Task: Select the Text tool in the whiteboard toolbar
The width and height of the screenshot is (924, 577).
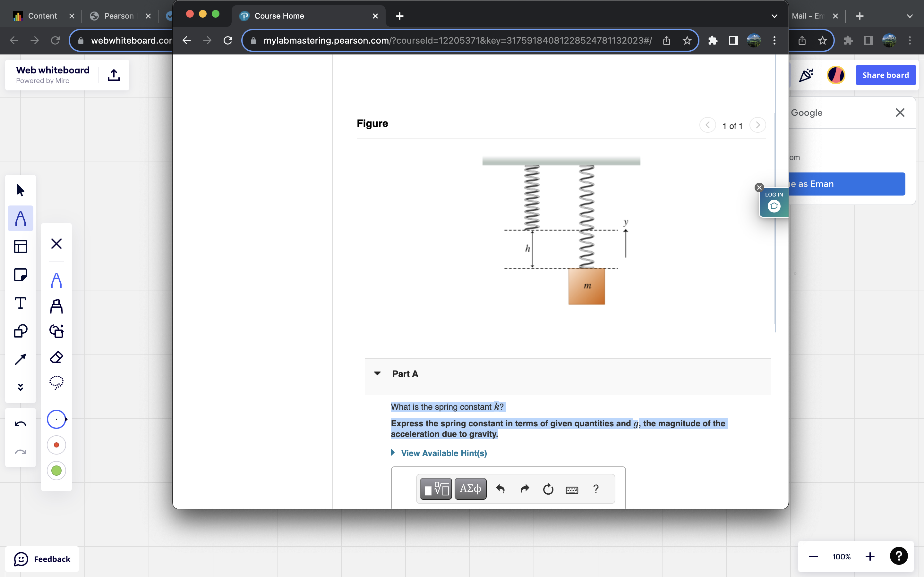Action: click(20, 303)
